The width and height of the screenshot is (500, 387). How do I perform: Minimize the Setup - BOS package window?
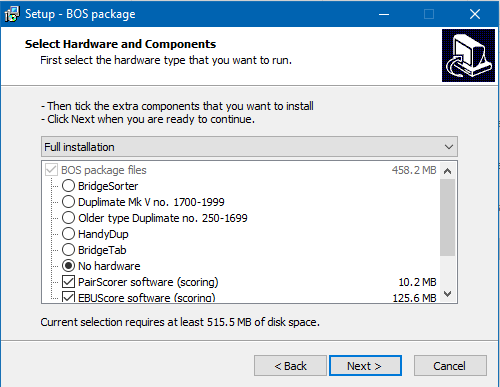pos(384,14)
